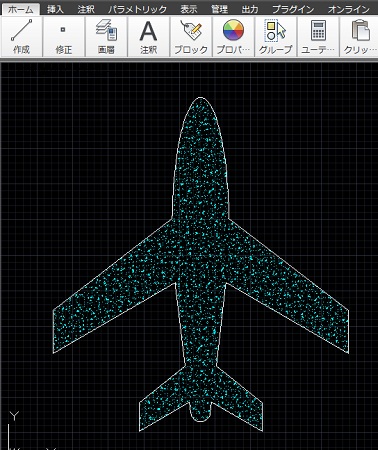
Task: Switch to the プラグイン ribbon tab
Action: click(293, 9)
